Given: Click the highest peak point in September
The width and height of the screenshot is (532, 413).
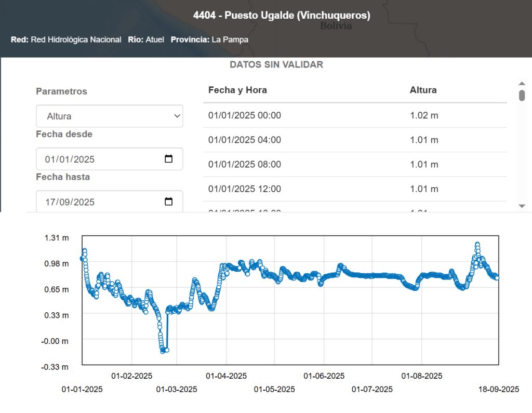Looking at the screenshot, I should [477, 244].
